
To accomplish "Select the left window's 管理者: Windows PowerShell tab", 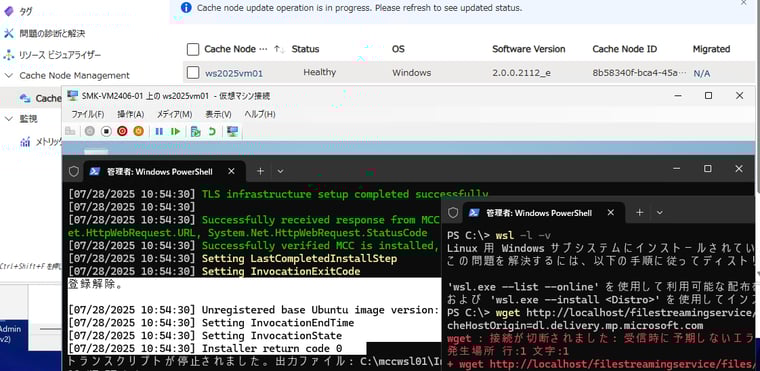I will (164, 172).
